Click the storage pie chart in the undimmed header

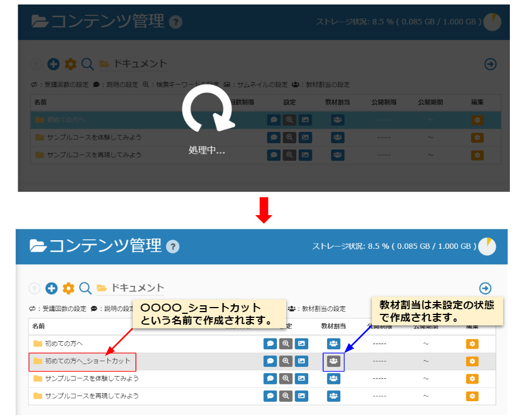tap(488, 246)
